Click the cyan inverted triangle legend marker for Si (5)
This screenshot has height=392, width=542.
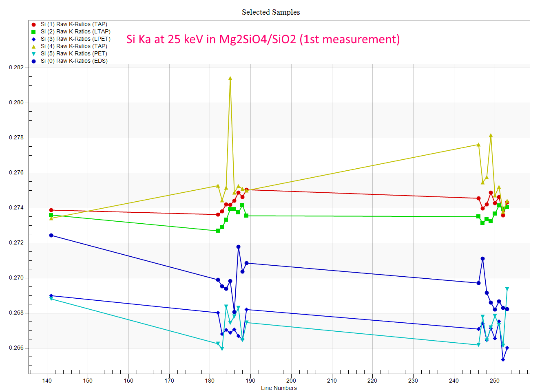click(33, 54)
